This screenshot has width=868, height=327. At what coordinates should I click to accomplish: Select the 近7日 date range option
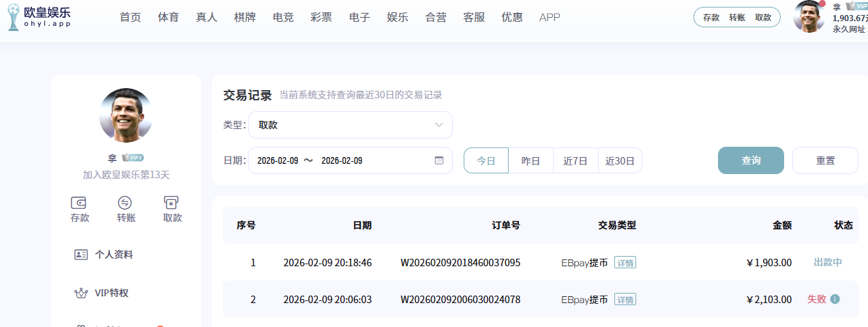[575, 161]
